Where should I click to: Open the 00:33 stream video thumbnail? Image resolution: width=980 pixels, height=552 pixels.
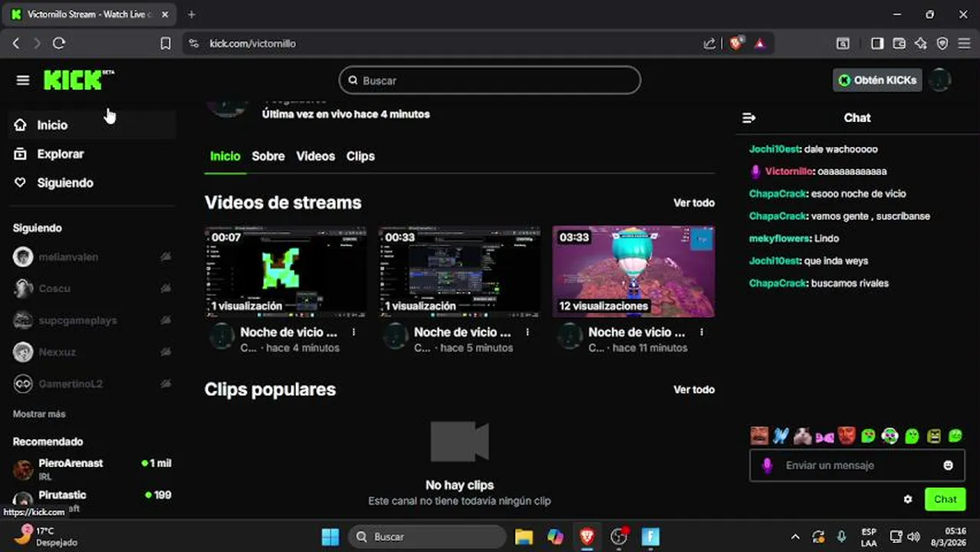click(459, 271)
